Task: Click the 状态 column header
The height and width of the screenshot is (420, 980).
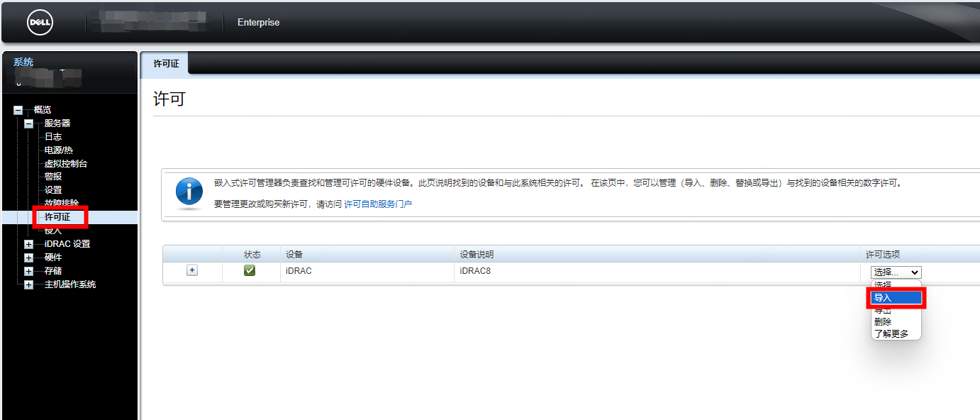Action: (252, 254)
